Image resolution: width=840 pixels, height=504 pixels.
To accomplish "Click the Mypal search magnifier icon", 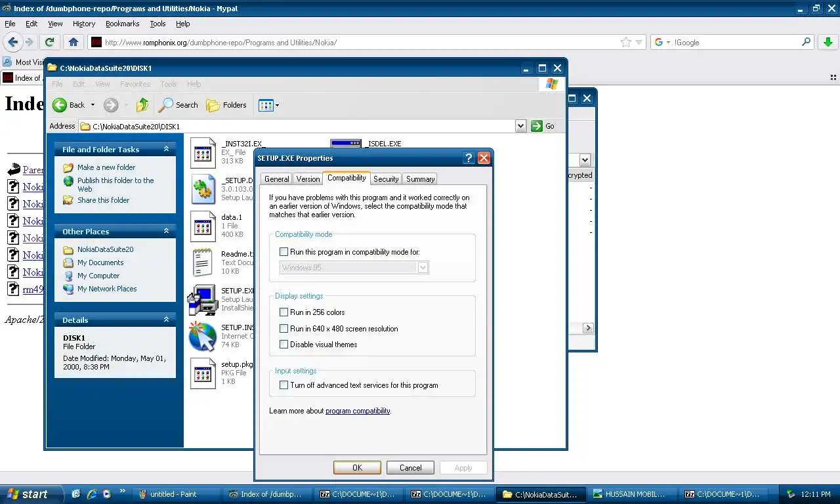I will [x=807, y=42].
